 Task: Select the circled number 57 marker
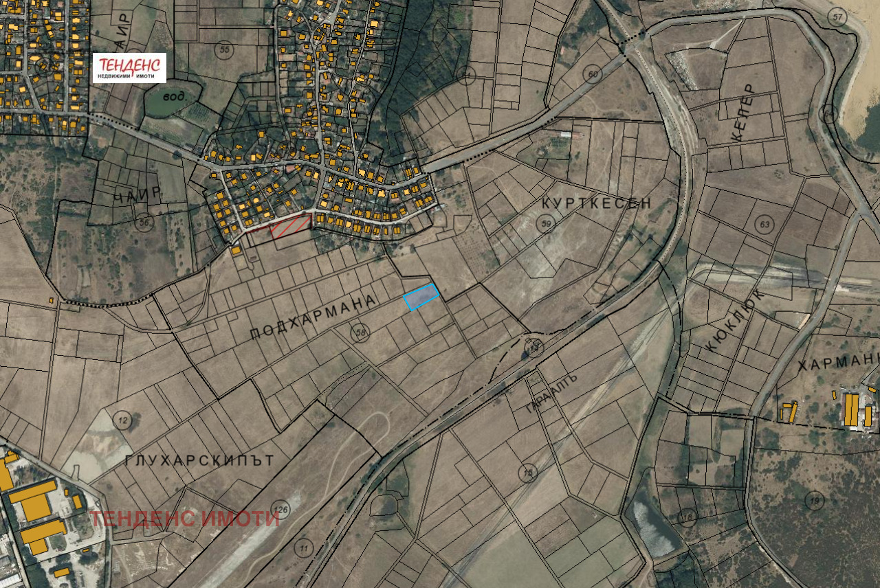coord(837,17)
